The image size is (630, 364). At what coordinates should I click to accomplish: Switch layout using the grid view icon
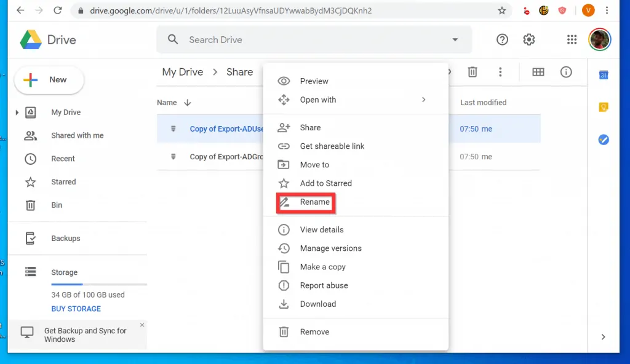click(538, 72)
